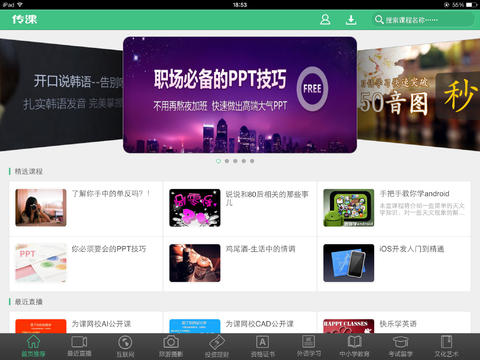Image resolution: width=480 pixels, height=360 pixels.
Task: Open the culture and arts tab icon
Action: point(446,342)
